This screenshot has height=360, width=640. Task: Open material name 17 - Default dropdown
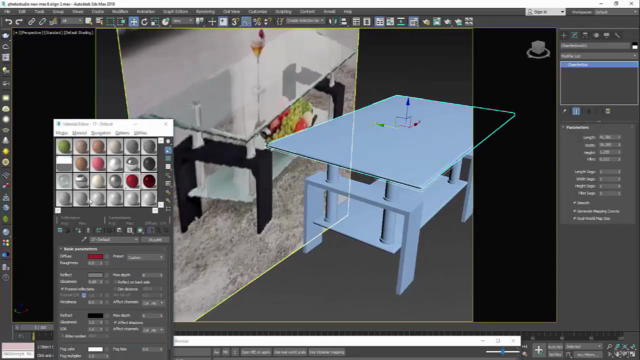click(114, 240)
